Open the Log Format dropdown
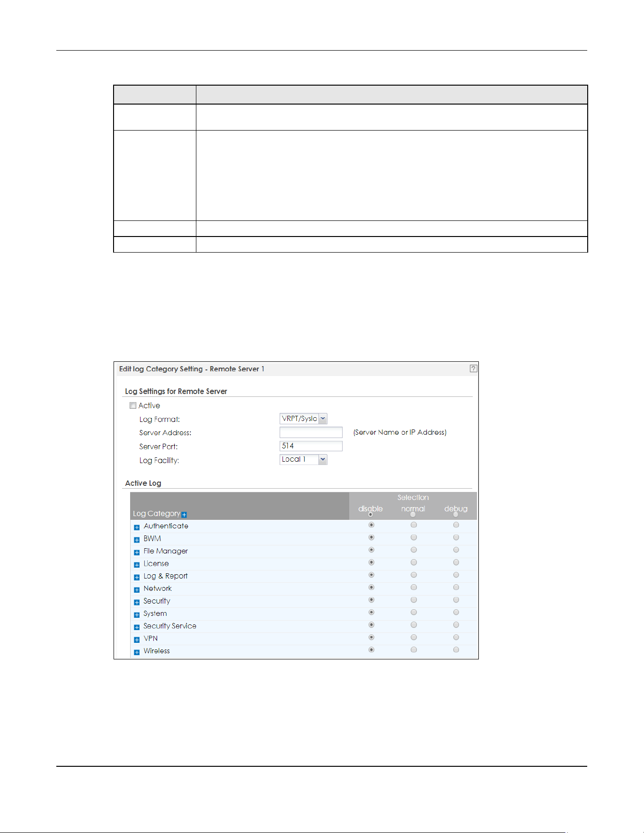Image resolution: width=644 pixels, height=833 pixels. point(303,419)
